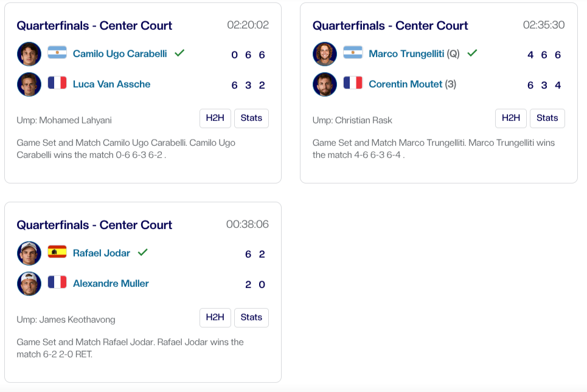Click Argentina flag beside Camilo Ugo Carabelli
Viewport: 587px width, 392px height.
[57, 53]
